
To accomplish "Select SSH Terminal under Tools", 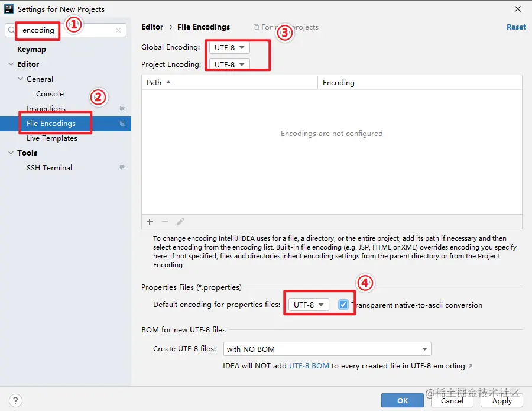I will click(x=49, y=168).
